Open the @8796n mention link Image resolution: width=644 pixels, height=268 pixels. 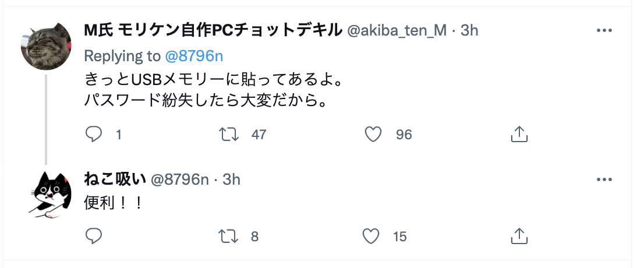(x=194, y=56)
